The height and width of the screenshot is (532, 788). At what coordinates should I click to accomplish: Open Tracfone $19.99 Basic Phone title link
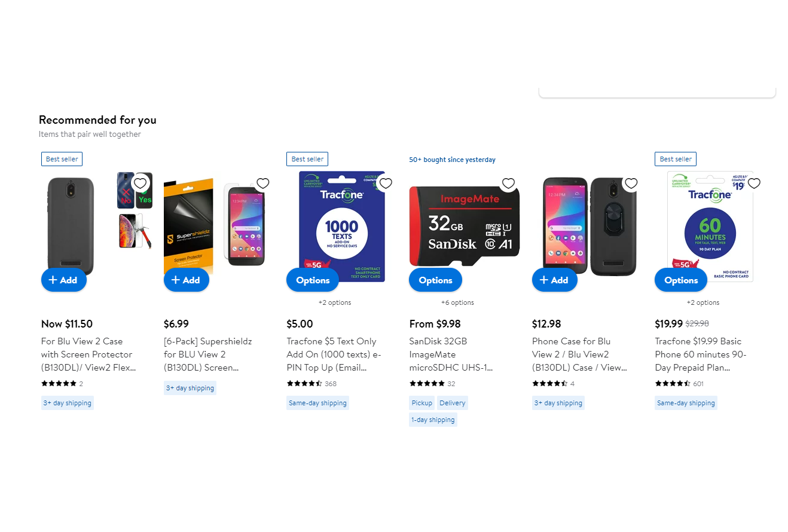coord(701,354)
